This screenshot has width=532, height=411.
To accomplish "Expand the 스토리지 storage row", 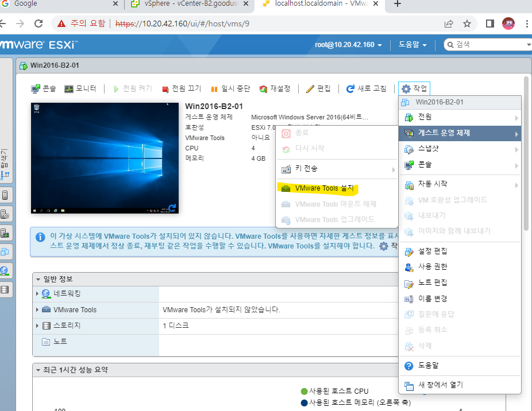I will pos(37,325).
